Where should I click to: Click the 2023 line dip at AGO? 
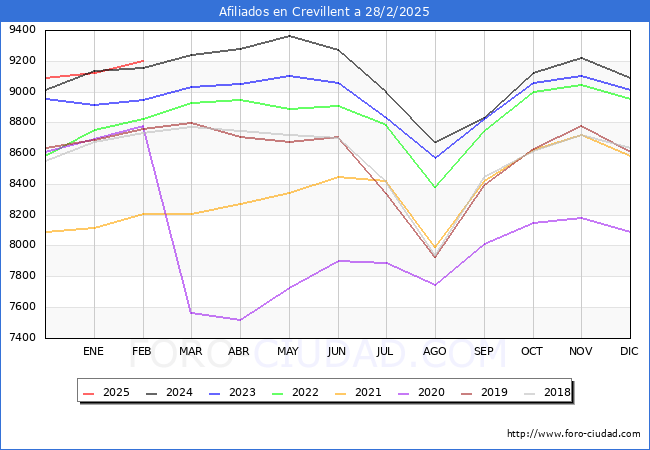(x=435, y=158)
